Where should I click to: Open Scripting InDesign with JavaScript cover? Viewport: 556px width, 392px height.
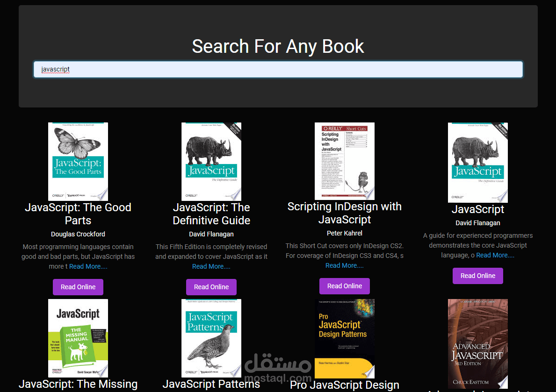345,161
